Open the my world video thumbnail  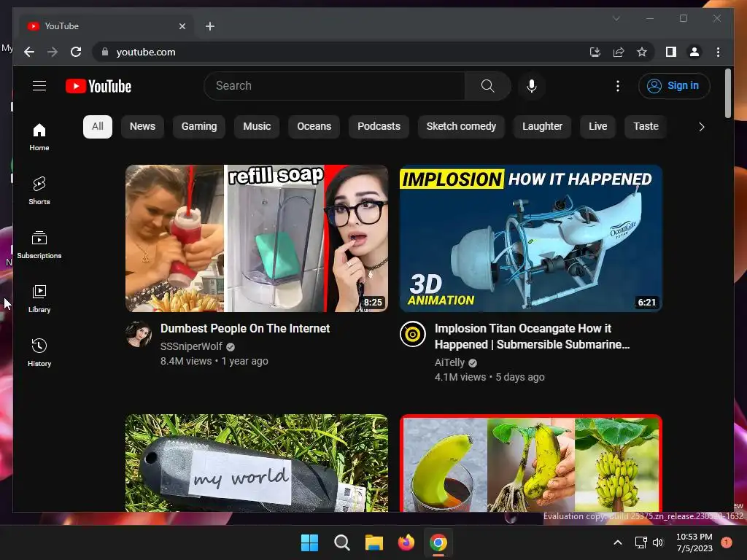point(257,463)
